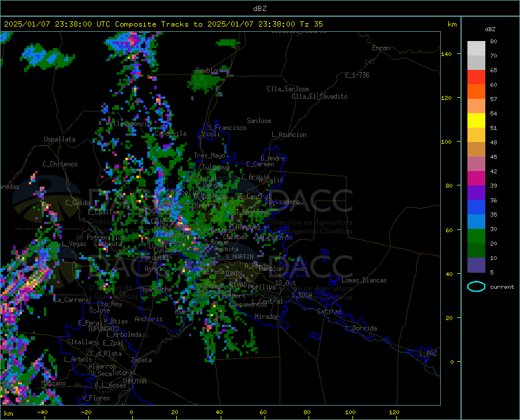Screen dimensions: 520x420
Task: Click the Manzano label
Action: 53,383
